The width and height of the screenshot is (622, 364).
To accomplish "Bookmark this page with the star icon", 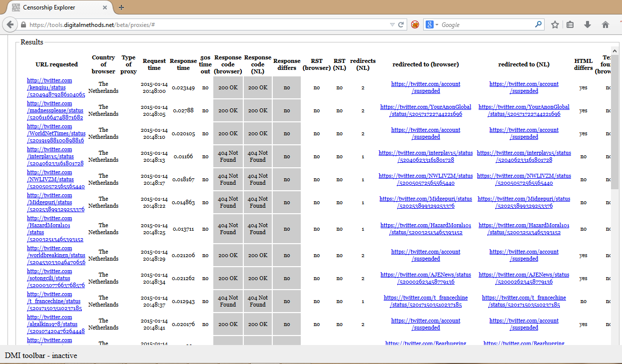I will point(555,24).
